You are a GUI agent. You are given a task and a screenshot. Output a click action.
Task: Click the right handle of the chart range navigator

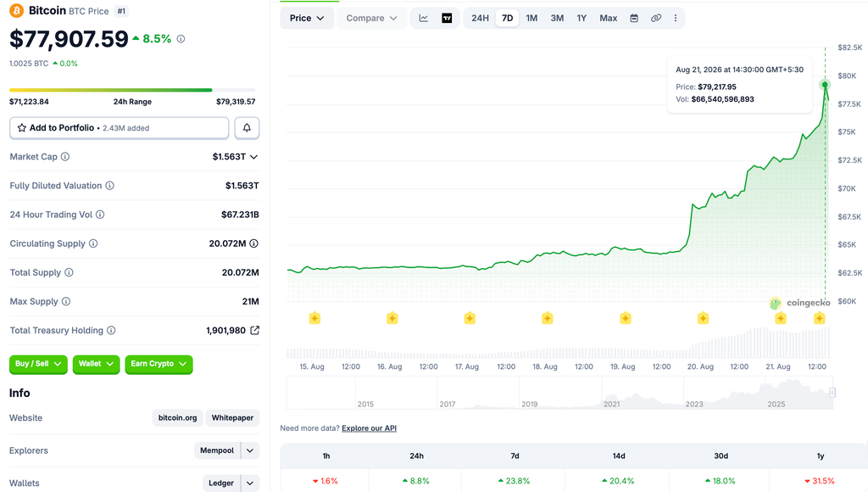pyautogui.click(x=832, y=393)
